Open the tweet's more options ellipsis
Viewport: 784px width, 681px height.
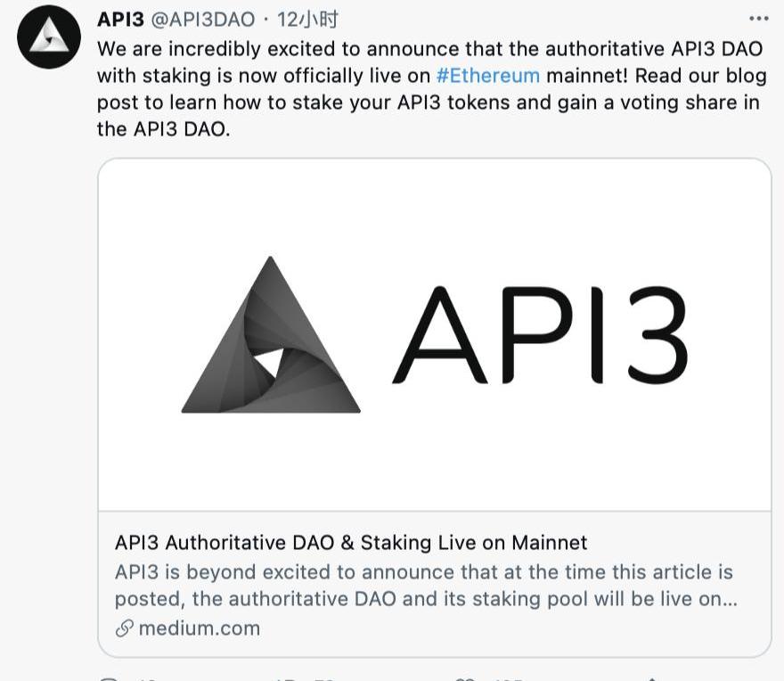[x=758, y=19]
